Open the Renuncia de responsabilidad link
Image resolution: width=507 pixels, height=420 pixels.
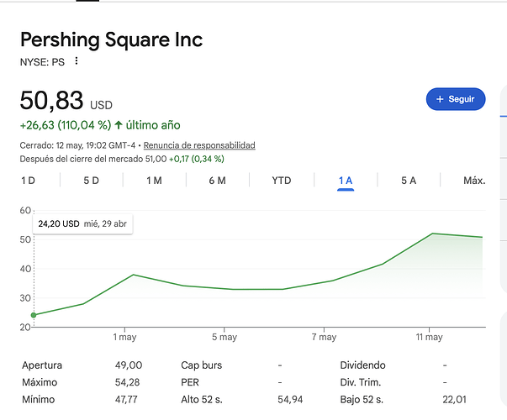[x=199, y=145]
